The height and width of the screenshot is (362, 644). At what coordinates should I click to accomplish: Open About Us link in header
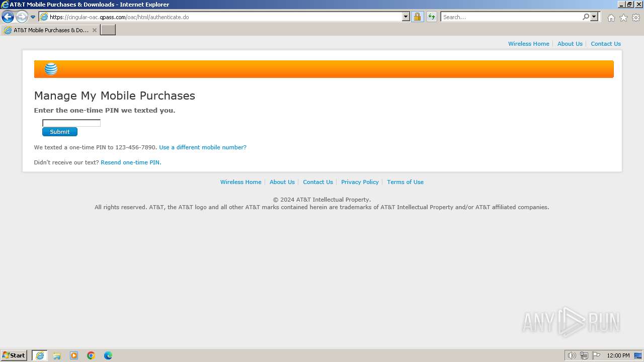(570, 44)
